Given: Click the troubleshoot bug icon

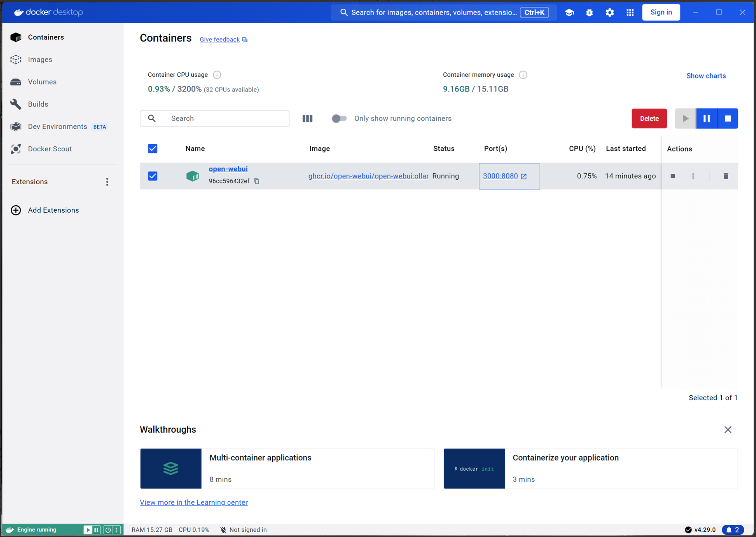Looking at the screenshot, I should (x=589, y=13).
